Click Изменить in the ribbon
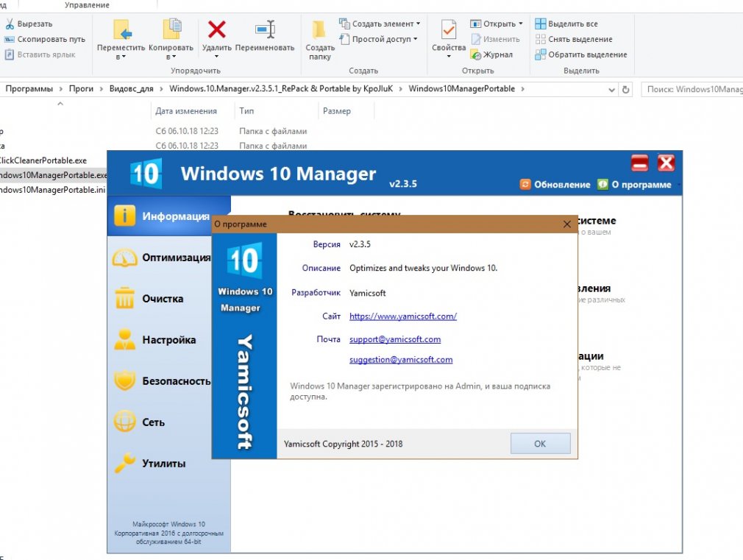This screenshot has height=560, width=743. click(x=496, y=39)
